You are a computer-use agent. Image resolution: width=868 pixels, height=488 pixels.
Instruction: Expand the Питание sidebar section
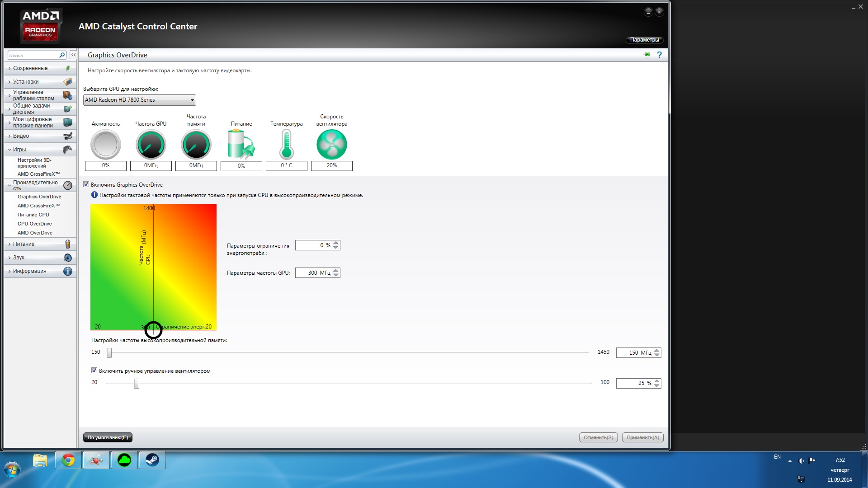40,244
